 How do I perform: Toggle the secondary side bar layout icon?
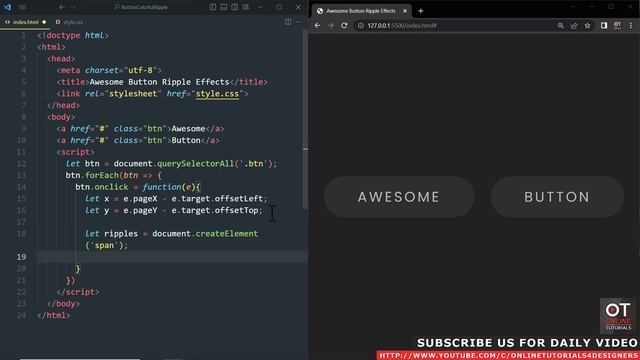pyautogui.click(x=235, y=7)
